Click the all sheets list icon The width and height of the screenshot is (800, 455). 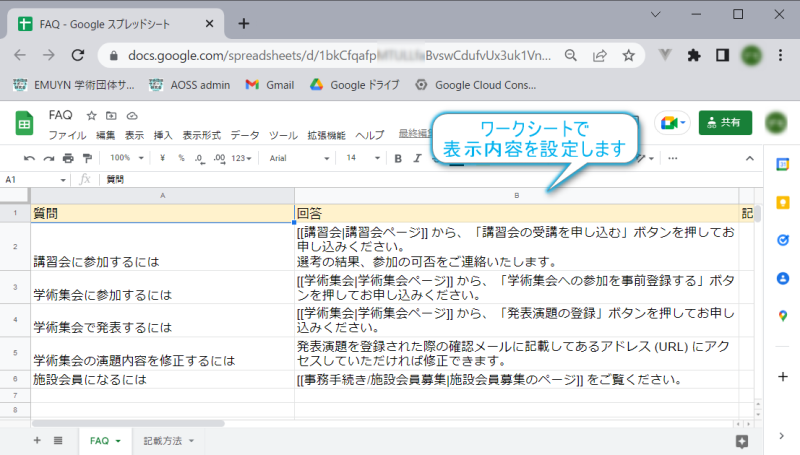(58, 440)
